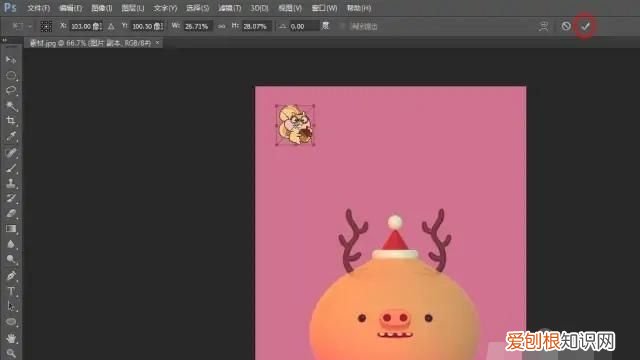Close the document tab
The width and height of the screenshot is (640, 360).
tap(158, 42)
